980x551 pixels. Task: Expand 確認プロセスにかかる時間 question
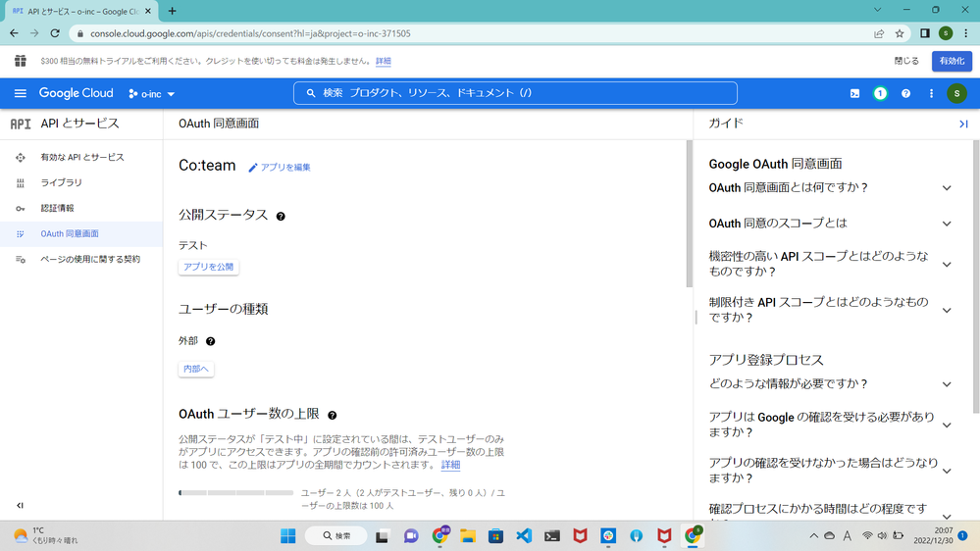point(830,512)
